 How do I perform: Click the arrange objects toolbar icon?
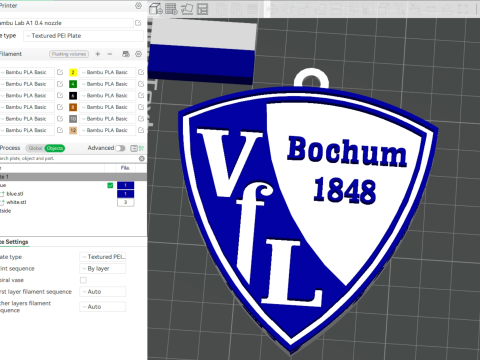(202, 9)
